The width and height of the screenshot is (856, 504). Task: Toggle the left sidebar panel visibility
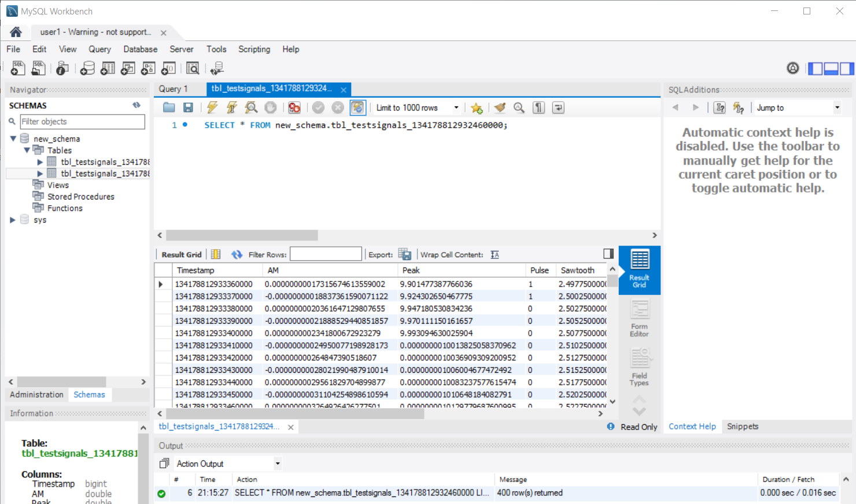(x=816, y=68)
